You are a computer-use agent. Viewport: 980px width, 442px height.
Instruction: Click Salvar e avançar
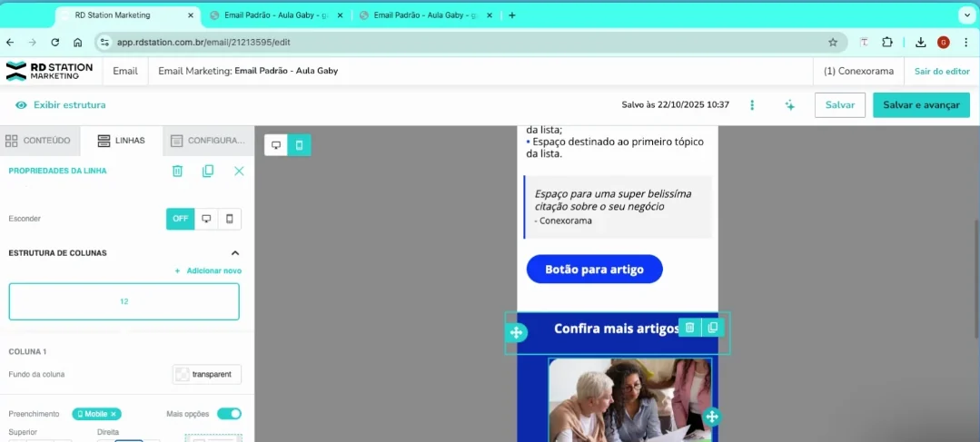921,105
